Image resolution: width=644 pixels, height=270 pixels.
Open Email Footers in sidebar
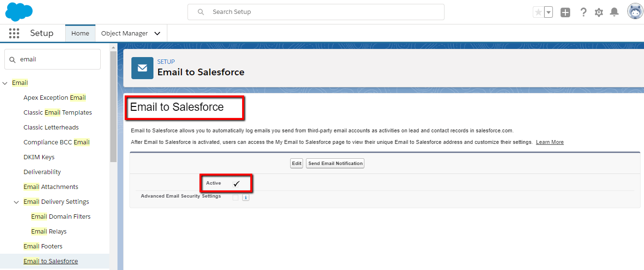pyautogui.click(x=43, y=246)
